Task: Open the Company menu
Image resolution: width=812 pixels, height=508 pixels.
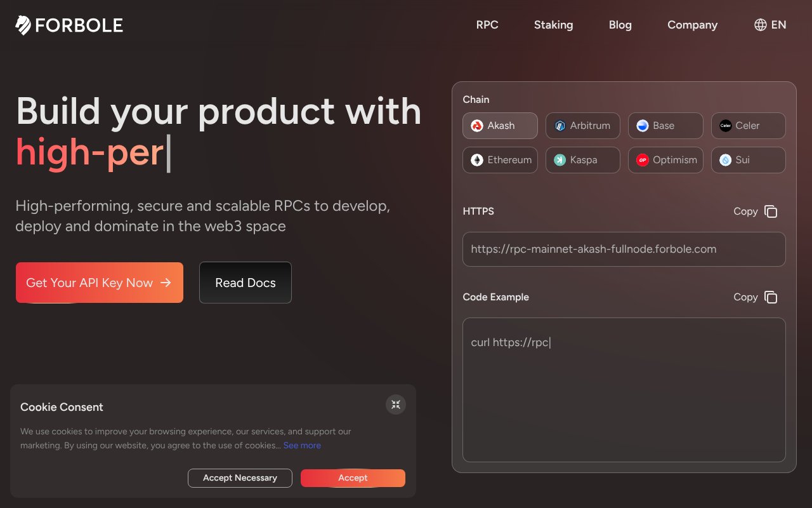Action: (692, 25)
